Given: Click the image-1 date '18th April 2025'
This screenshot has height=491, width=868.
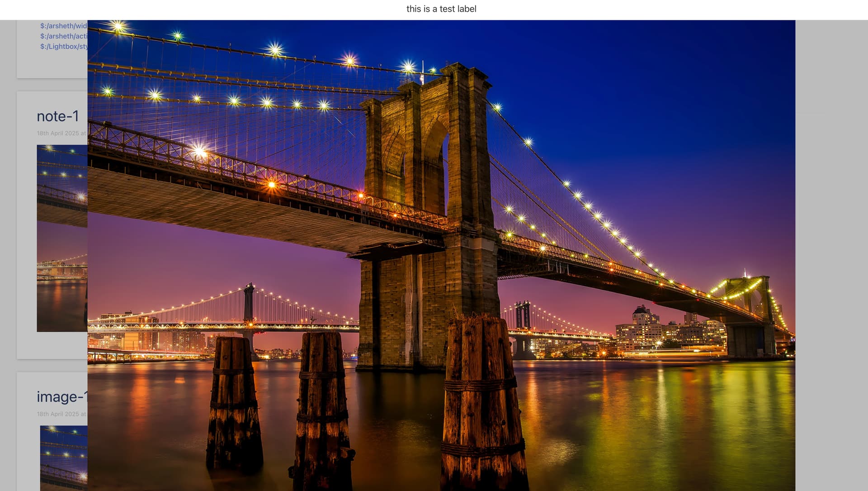Looking at the screenshot, I should coord(58,414).
